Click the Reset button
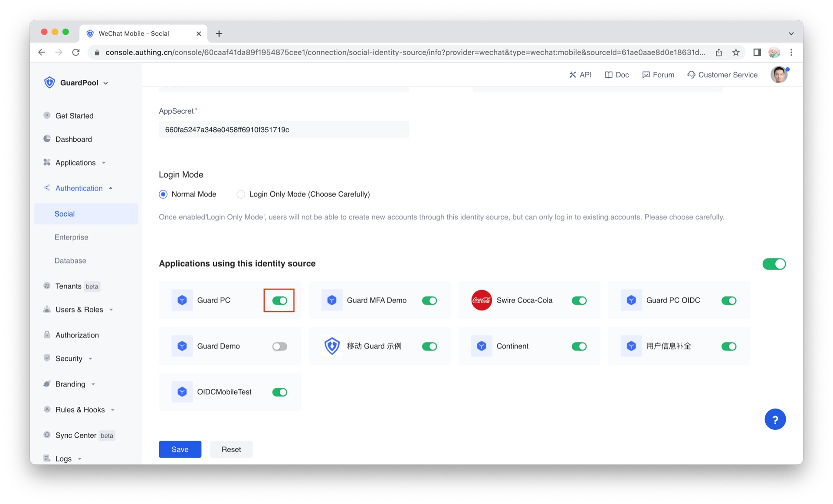The image size is (833, 504). pos(231,449)
